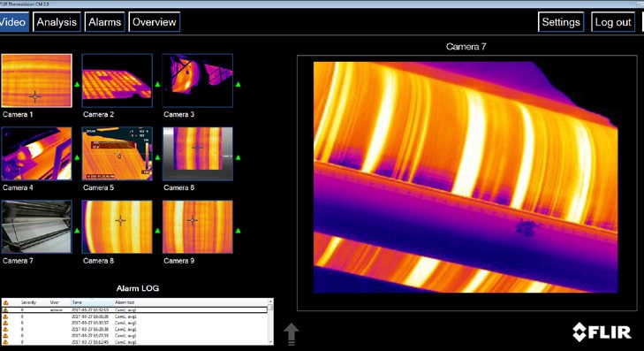The image size is (644, 351).
Task: Click the Log out button
Action: [x=613, y=22]
